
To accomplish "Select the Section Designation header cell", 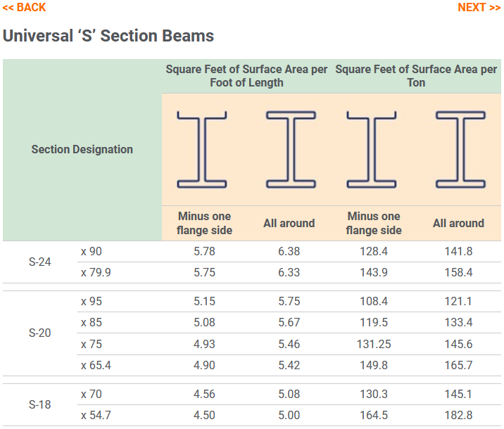I will 82,149.
